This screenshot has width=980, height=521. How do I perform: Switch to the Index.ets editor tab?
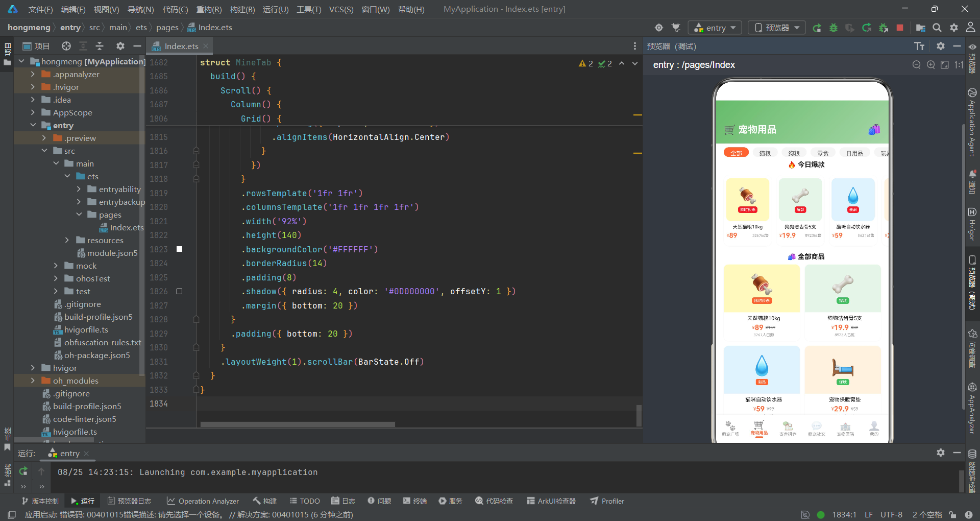(x=181, y=46)
